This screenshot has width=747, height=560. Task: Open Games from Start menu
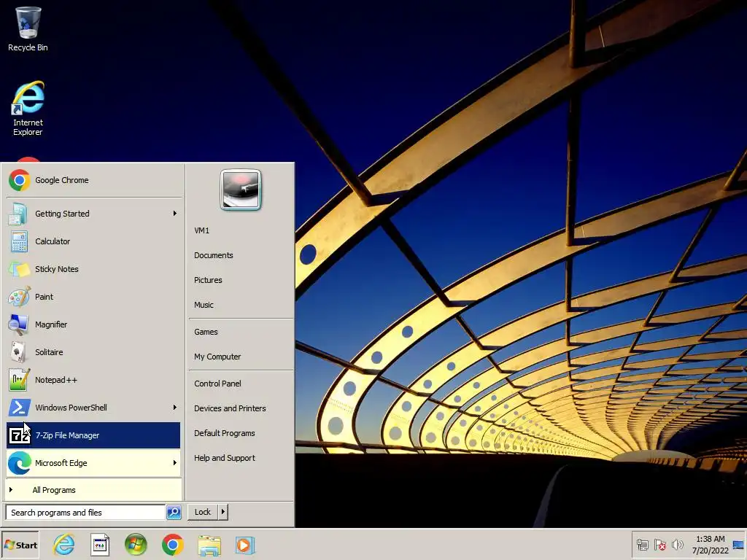coord(206,332)
